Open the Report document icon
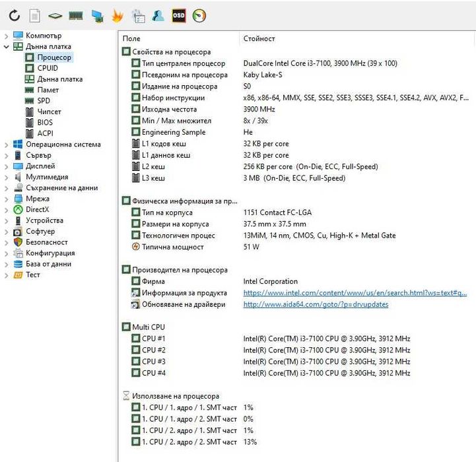The width and height of the screenshot is (476, 462). (x=34, y=15)
